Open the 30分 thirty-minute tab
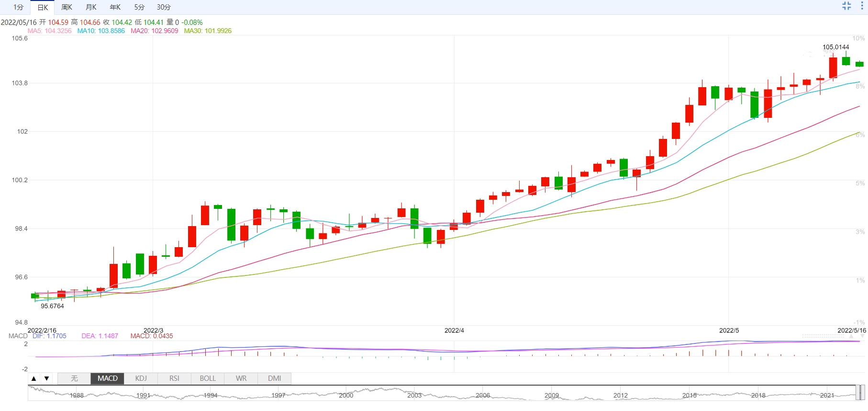 coord(164,7)
